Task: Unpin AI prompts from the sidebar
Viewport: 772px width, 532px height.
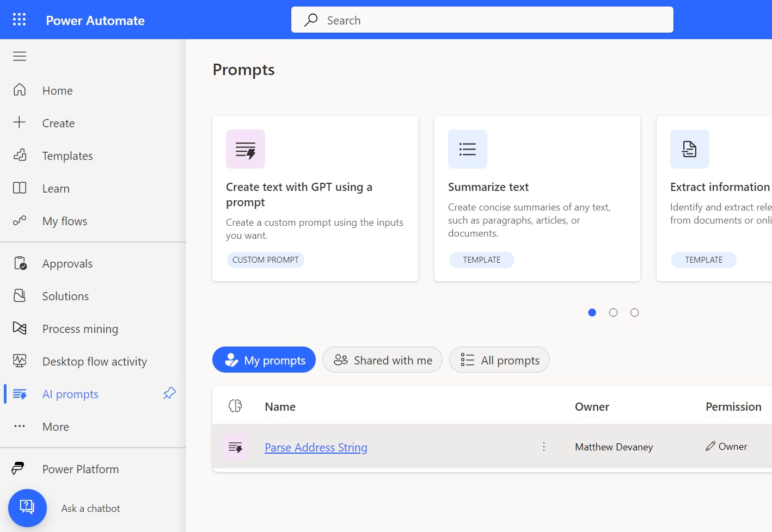Action: click(169, 393)
